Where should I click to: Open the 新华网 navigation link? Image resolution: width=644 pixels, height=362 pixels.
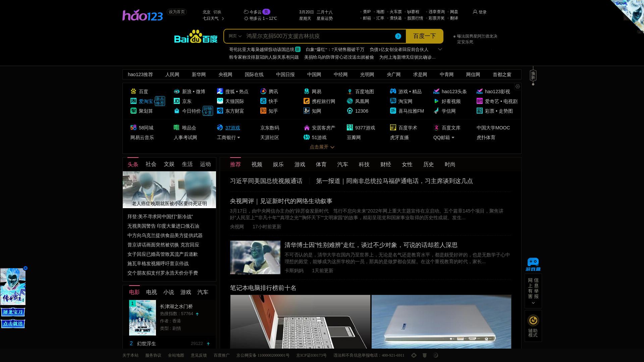[x=199, y=75]
